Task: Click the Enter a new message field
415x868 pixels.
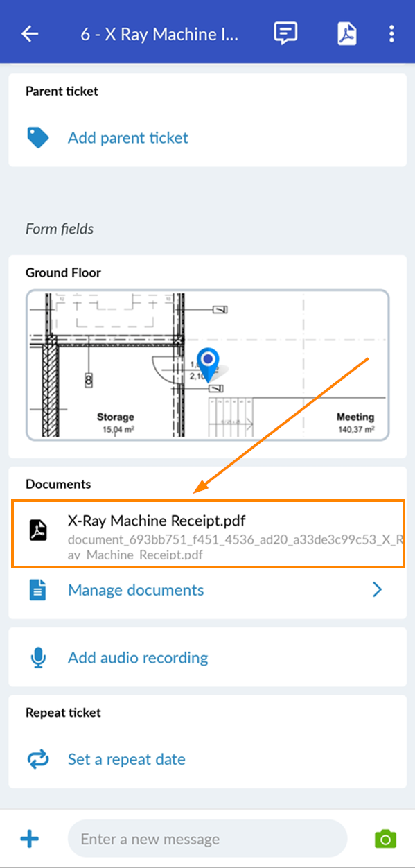Action: coord(207,839)
